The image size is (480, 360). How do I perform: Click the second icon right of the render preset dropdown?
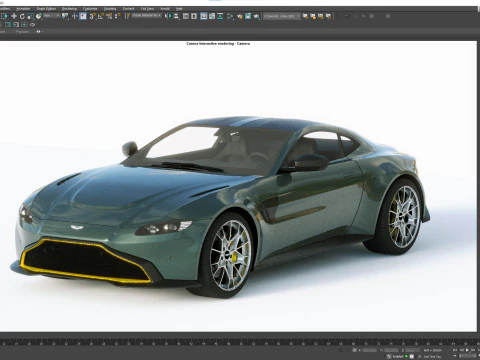point(313,16)
